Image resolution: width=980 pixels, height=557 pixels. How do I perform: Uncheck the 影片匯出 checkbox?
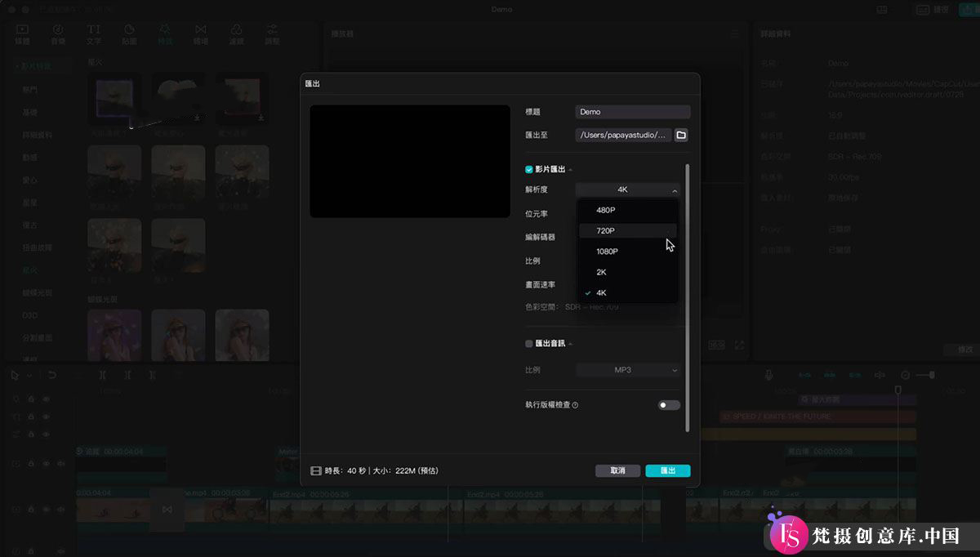point(529,169)
